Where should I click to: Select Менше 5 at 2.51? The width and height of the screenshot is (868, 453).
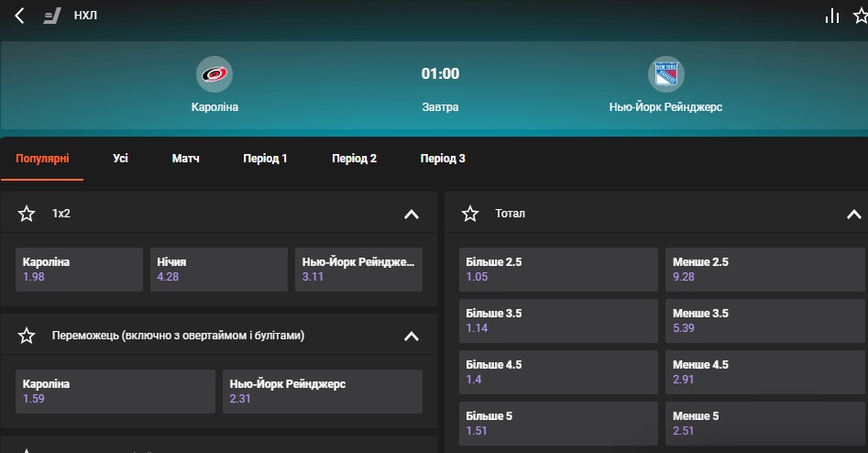pos(765,424)
